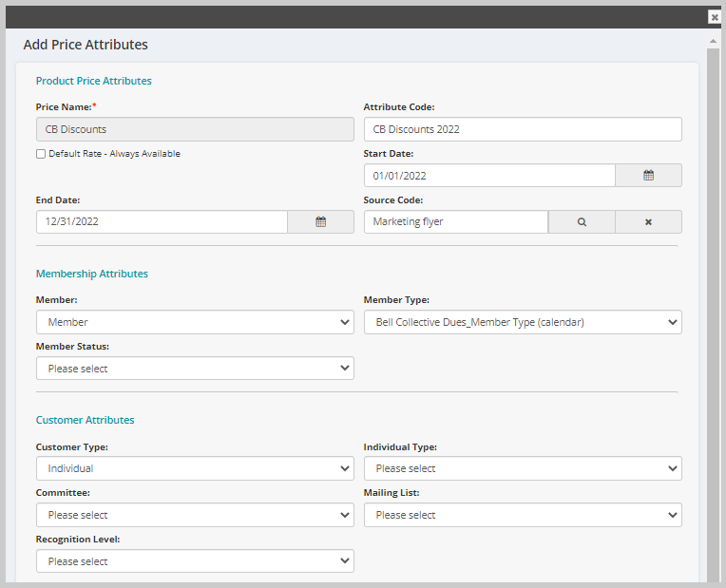Click the Recognition Level label
The image size is (726, 588).
click(x=78, y=540)
